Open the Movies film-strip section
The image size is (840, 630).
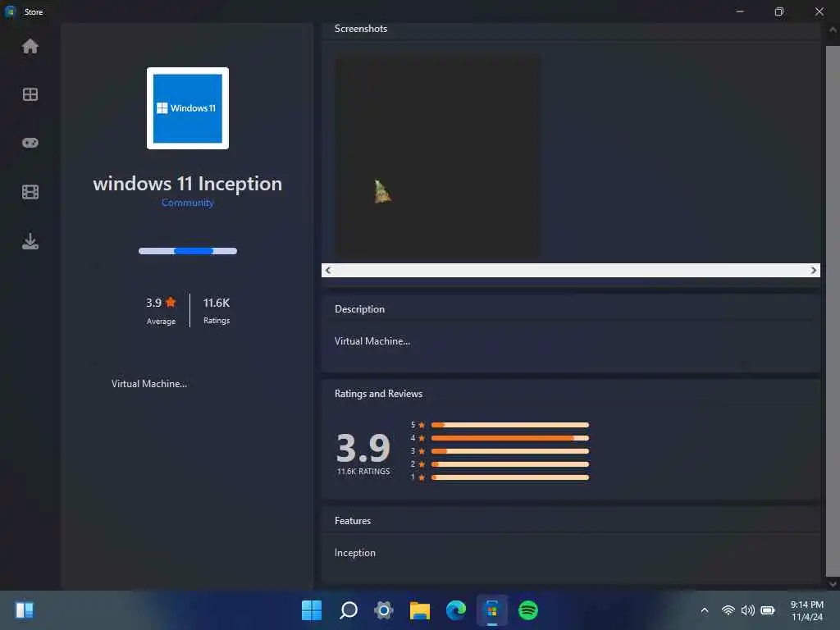pos(30,192)
